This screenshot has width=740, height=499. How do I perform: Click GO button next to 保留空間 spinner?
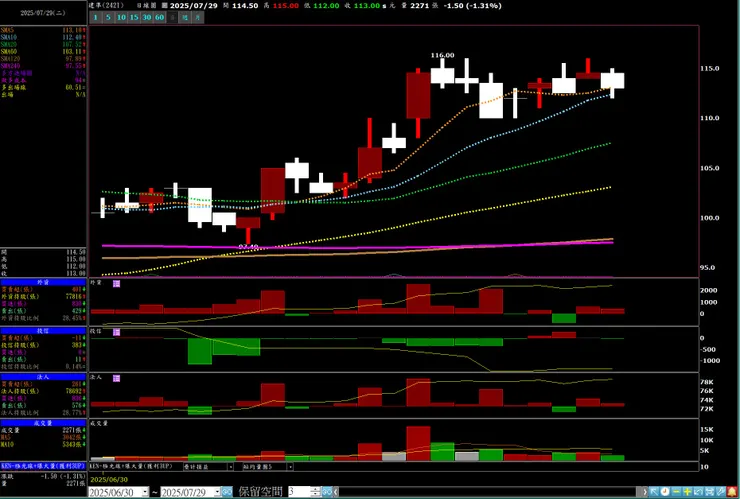click(327, 491)
